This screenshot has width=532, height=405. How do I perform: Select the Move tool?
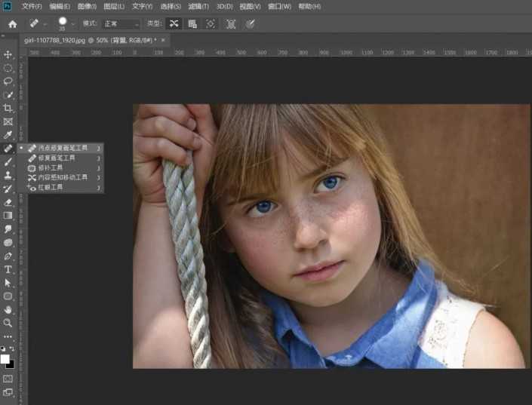coord(8,55)
